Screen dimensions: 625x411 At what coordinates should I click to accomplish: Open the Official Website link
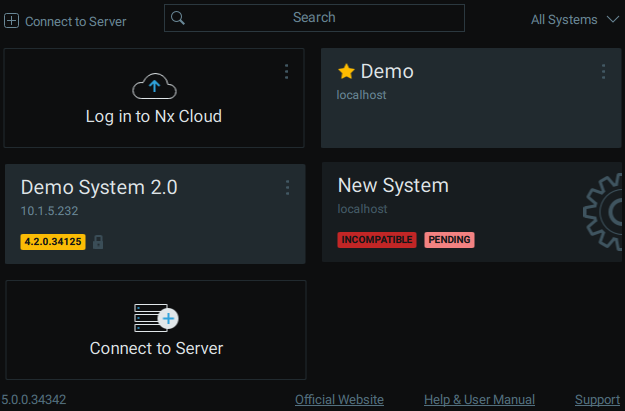[339, 400]
